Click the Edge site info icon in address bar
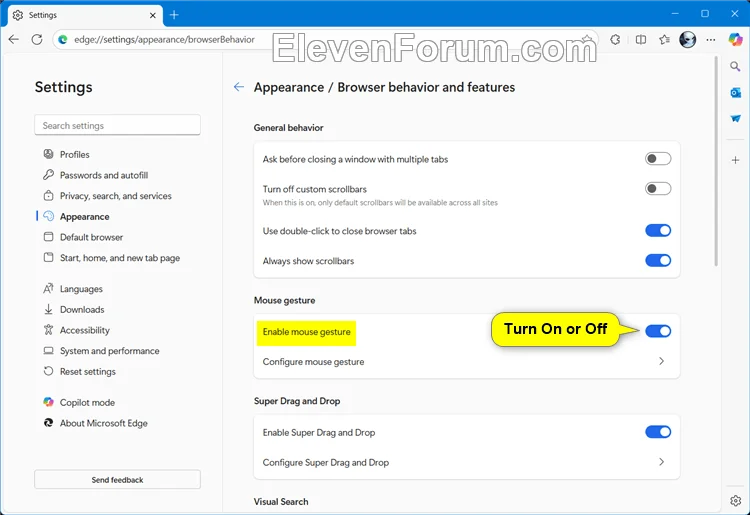This screenshot has height=515, width=750. tap(63, 40)
